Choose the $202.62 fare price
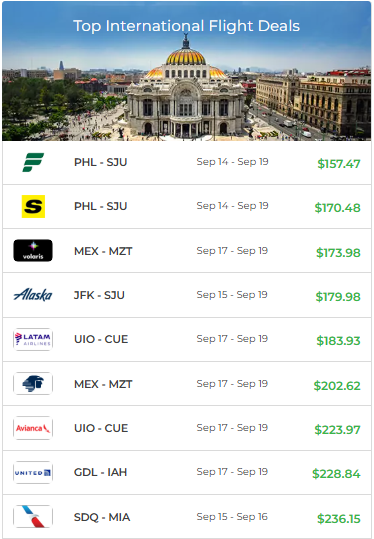374x539 pixels. [x=337, y=386]
